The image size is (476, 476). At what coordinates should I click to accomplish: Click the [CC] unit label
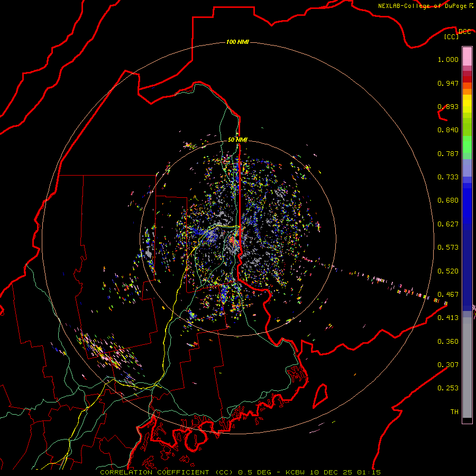coord(451,36)
